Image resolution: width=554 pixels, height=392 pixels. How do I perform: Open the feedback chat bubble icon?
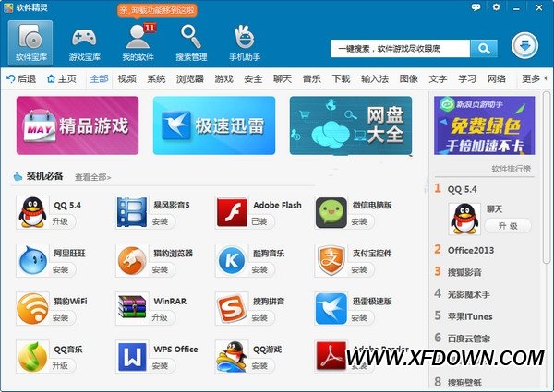[476, 7]
